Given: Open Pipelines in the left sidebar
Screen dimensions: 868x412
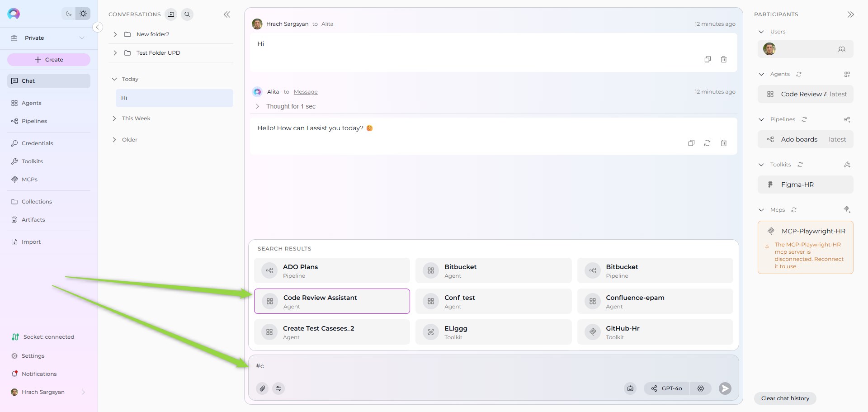Looking at the screenshot, I should 34,121.
